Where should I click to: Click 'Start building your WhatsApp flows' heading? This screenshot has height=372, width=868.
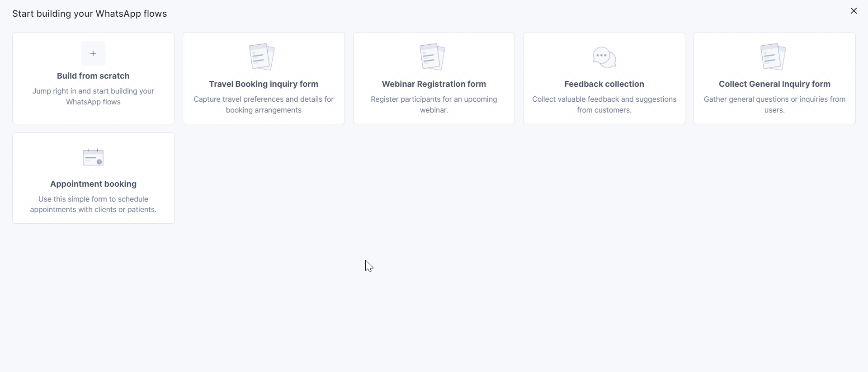pyautogui.click(x=90, y=14)
